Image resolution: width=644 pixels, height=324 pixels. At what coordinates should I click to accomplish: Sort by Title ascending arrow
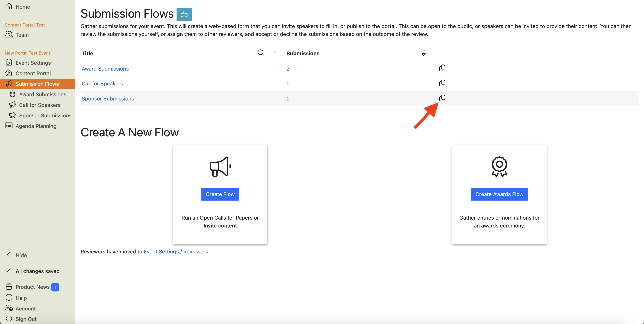(274, 51)
